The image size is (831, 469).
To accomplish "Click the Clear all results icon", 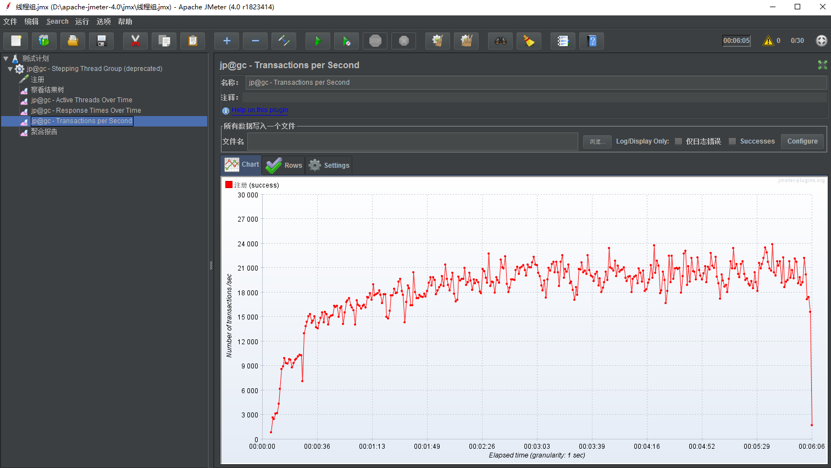I will (466, 41).
